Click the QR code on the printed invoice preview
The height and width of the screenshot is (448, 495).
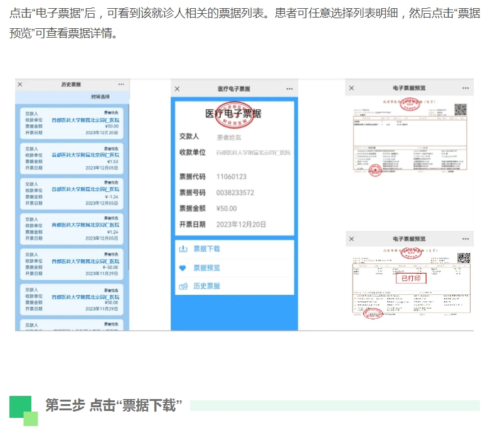464,258
